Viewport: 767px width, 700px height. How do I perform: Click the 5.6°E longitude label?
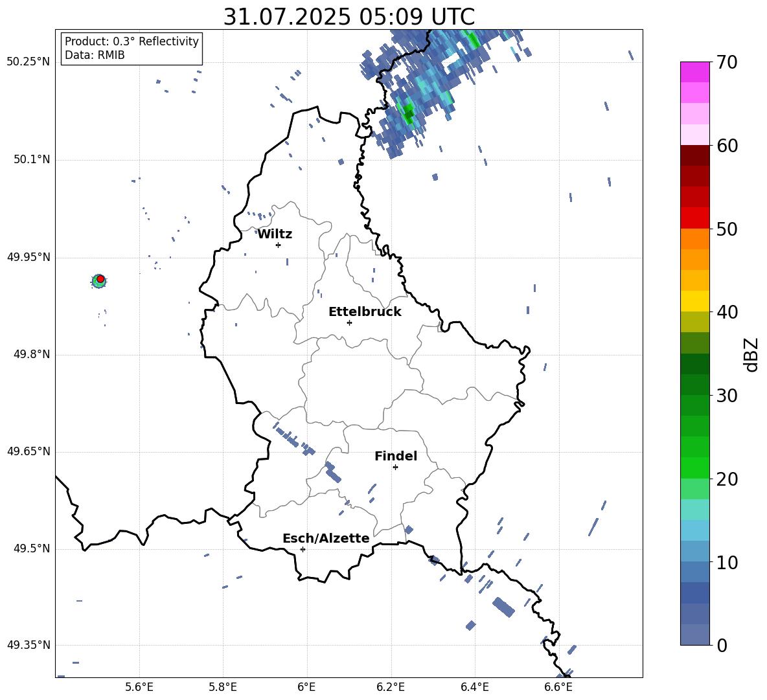[x=139, y=687]
